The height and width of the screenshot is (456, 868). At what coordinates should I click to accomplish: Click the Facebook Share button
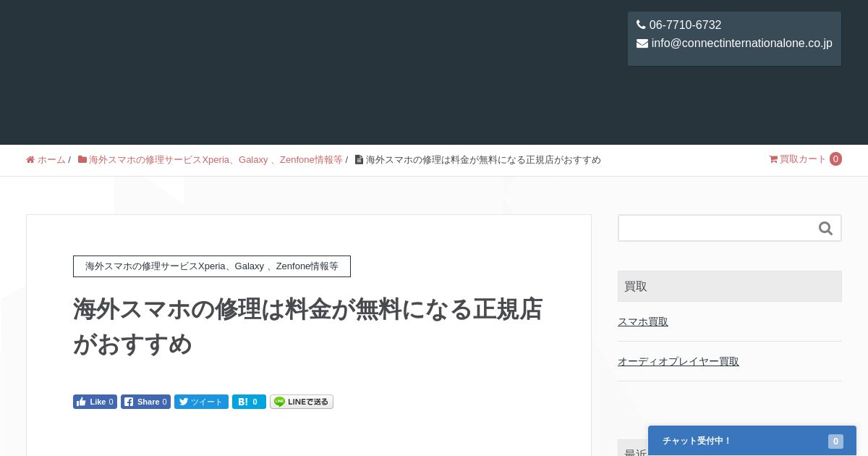tap(145, 402)
